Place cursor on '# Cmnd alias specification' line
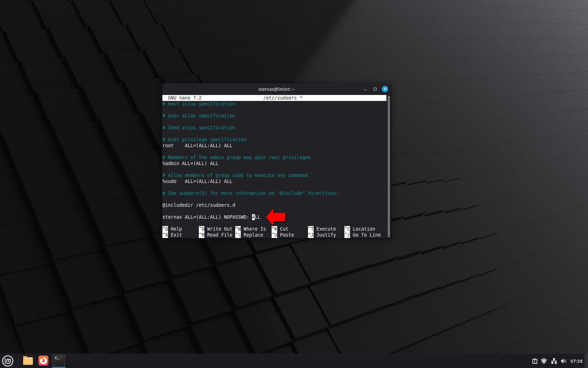Viewport: 588px width, 368px height. pyautogui.click(x=198, y=128)
